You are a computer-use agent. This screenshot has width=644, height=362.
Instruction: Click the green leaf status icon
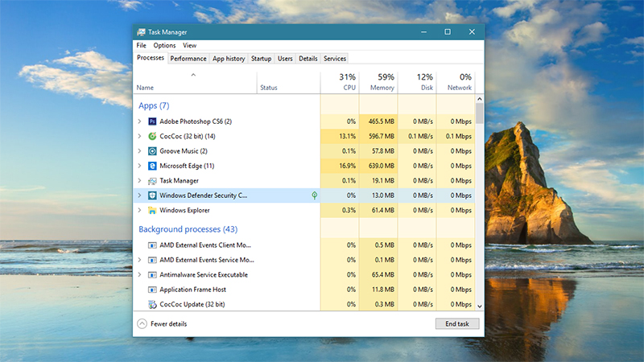pos(314,195)
